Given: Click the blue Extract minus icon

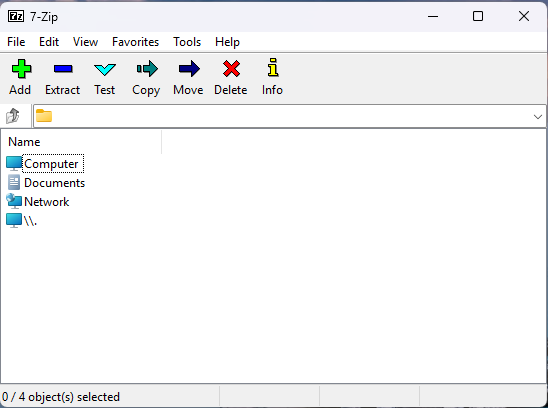Looking at the screenshot, I should click(x=63, y=69).
